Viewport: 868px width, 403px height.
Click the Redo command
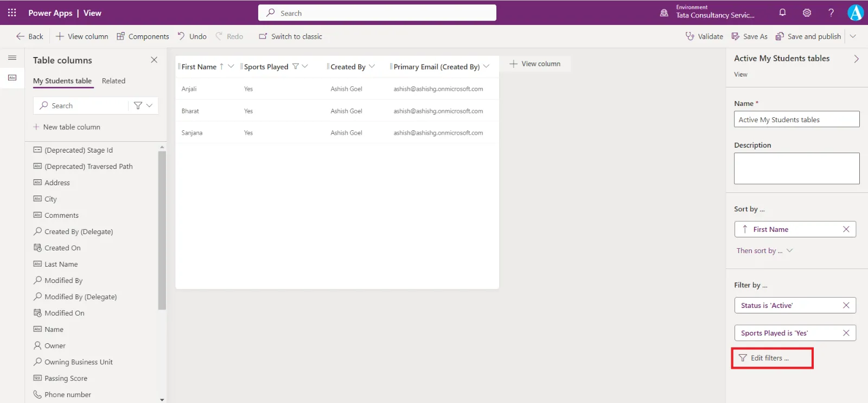[229, 36]
